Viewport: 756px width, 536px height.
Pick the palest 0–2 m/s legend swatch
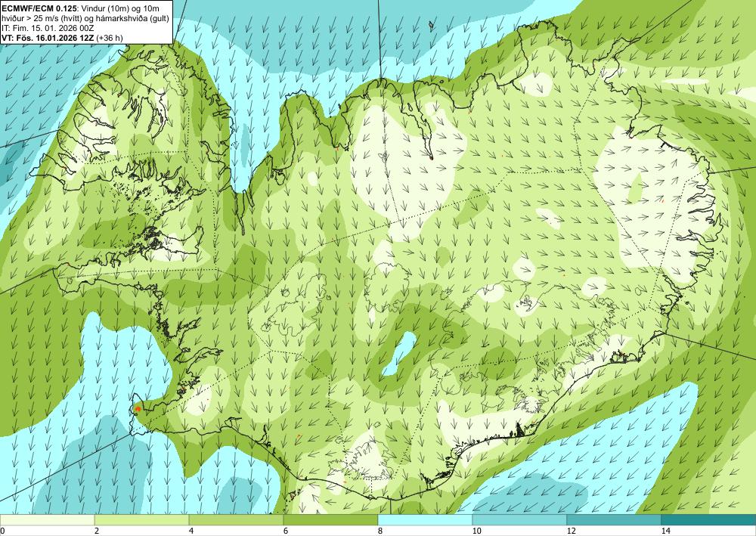47,519
